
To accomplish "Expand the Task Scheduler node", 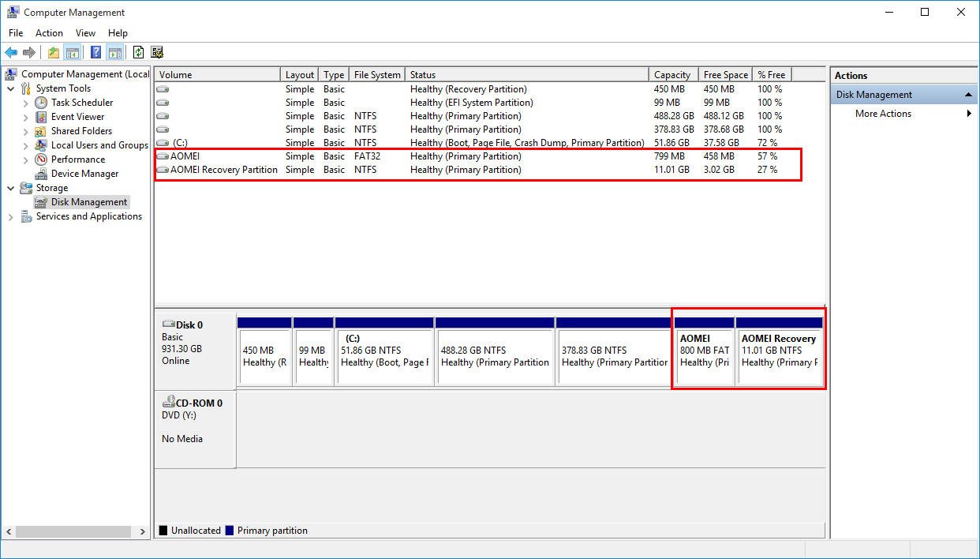I will [25, 103].
